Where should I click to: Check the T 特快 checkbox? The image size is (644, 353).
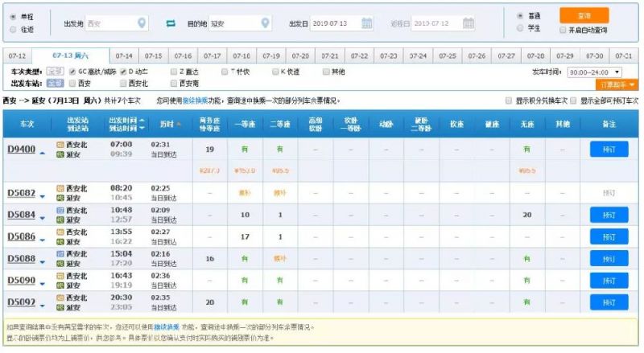[225, 72]
